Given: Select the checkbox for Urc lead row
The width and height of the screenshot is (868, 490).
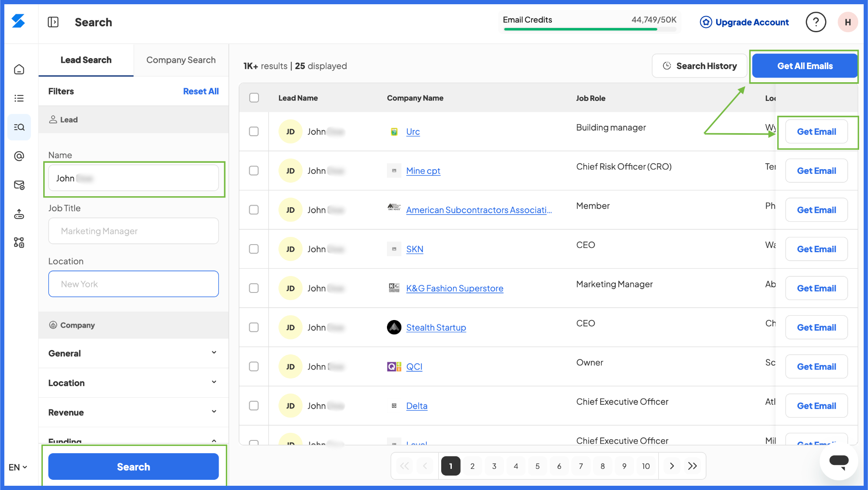Looking at the screenshot, I should click(x=254, y=131).
